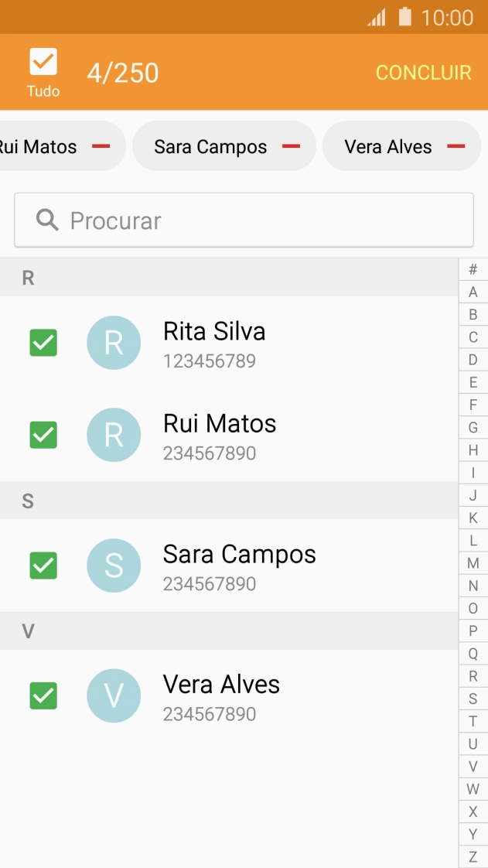The width and height of the screenshot is (488, 868).
Task: Remove Vera Alves via the minus icon
Action: [x=456, y=145]
